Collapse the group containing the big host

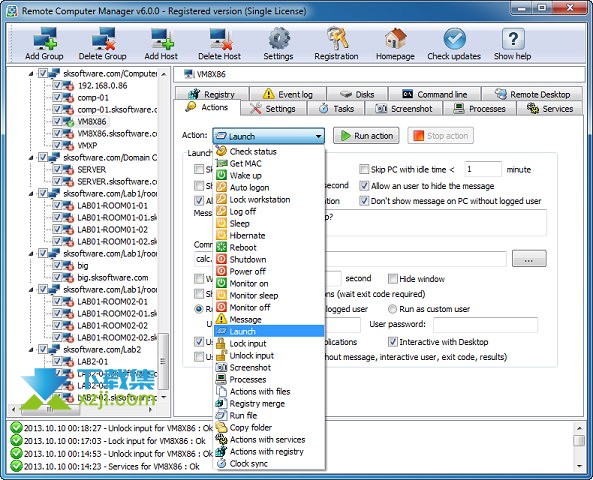pyautogui.click(x=31, y=253)
